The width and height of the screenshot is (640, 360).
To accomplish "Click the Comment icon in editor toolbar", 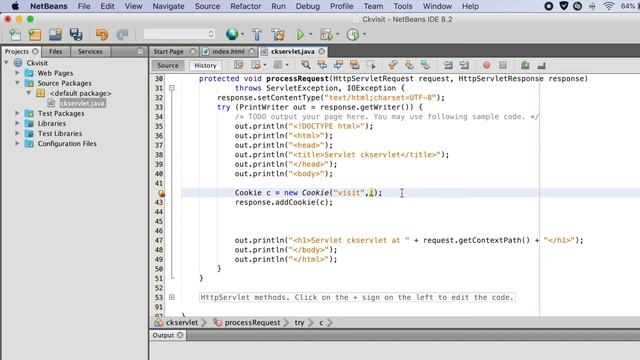I will (525, 65).
